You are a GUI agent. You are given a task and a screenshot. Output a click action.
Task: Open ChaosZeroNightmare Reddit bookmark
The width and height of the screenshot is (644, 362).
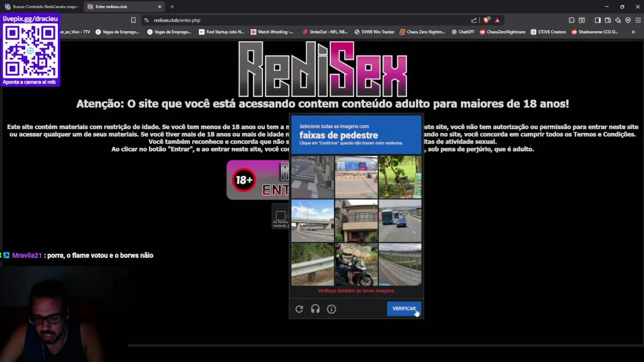click(x=502, y=32)
